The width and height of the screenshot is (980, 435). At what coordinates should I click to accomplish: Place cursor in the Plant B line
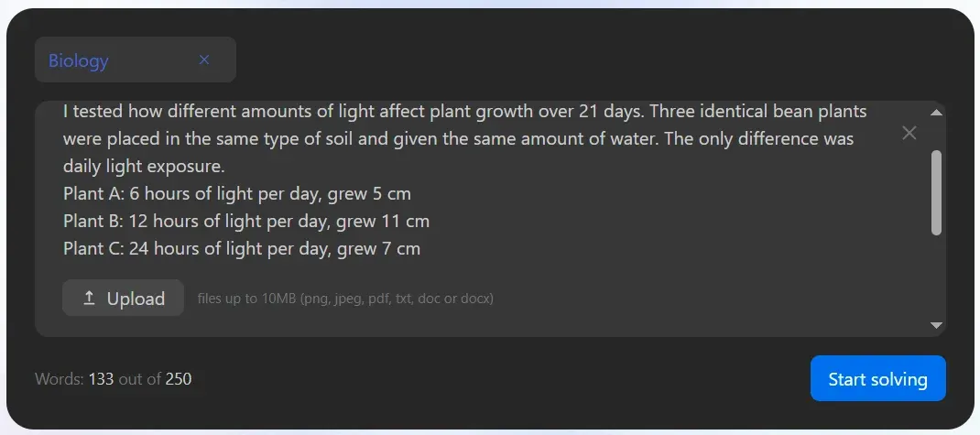(x=245, y=222)
